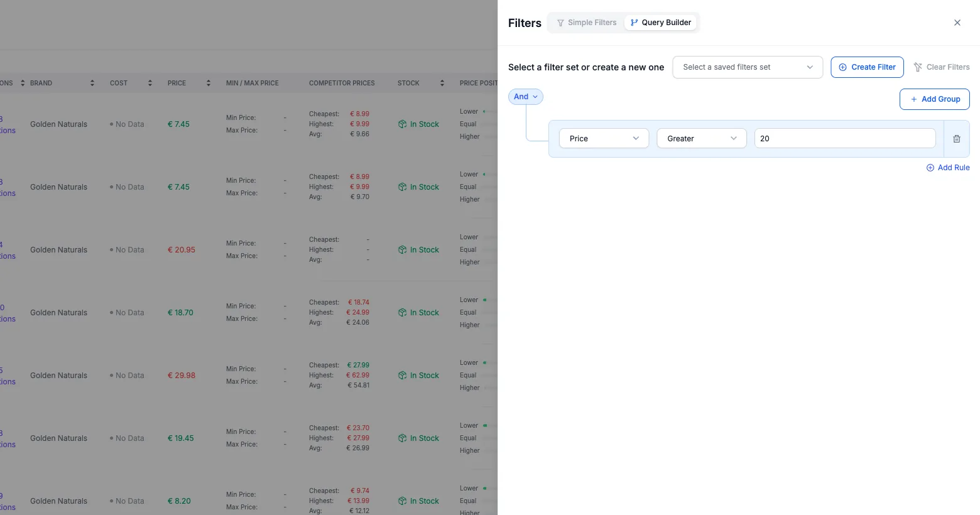Screen dimensions: 980x515
Task: Delete the Price rule with trash icon
Action: click(957, 139)
